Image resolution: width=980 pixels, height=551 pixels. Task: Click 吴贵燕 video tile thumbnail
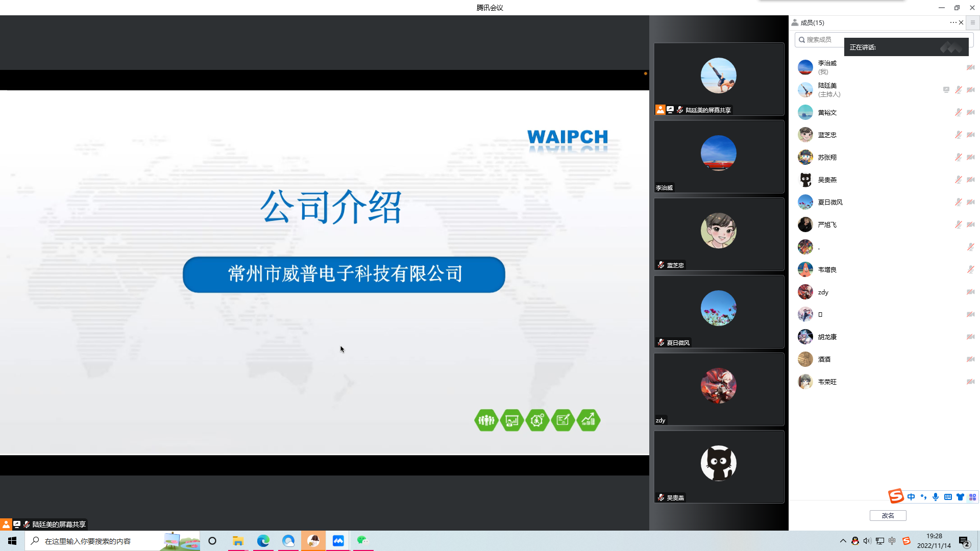click(x=719, y=466)
